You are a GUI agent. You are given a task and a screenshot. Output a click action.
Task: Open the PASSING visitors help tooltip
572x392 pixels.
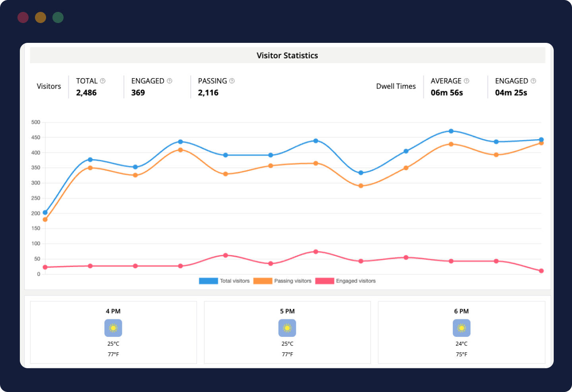232,81
